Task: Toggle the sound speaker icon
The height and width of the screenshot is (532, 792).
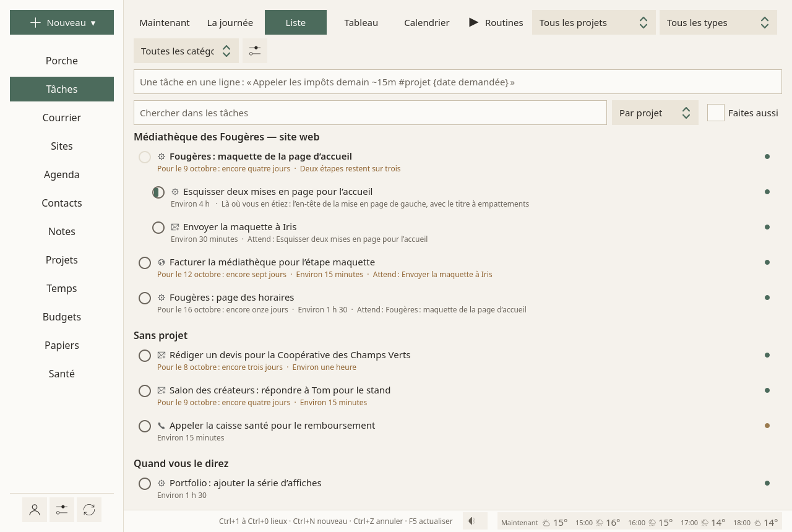Action: click(475, 521)
